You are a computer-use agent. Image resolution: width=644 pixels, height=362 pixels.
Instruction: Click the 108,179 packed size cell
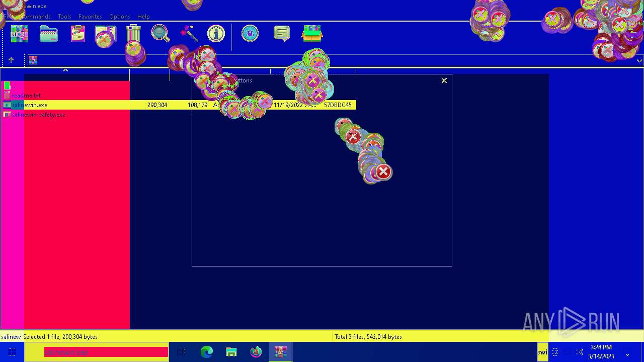[x=197, y=105]
